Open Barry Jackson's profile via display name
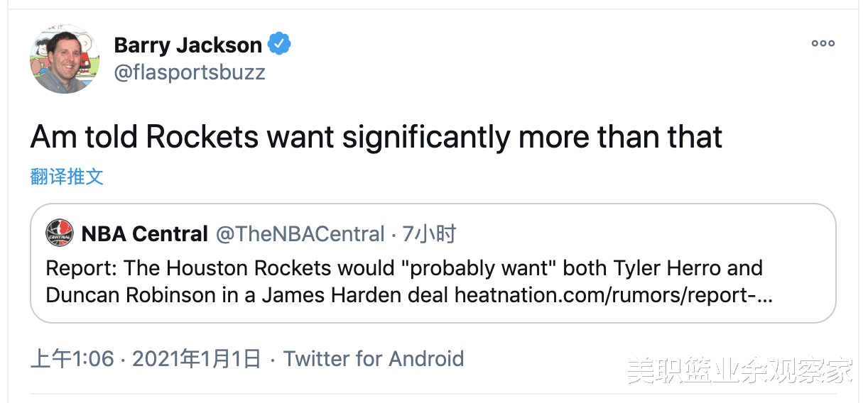Image resolution: width=868 pixels, height=403 pixels. [x=188, y=45]
